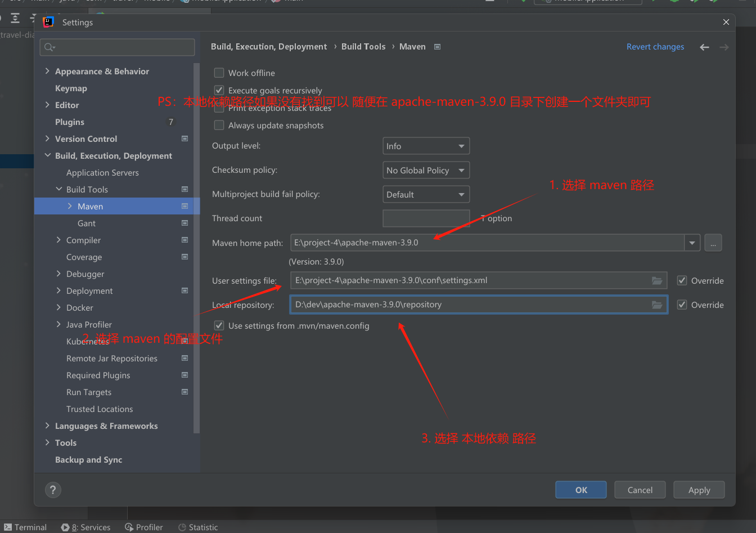Open the Maven home path dropdown arrow
Image resolution: width=756 pixels, height=533 pixels.
point(692,243)
